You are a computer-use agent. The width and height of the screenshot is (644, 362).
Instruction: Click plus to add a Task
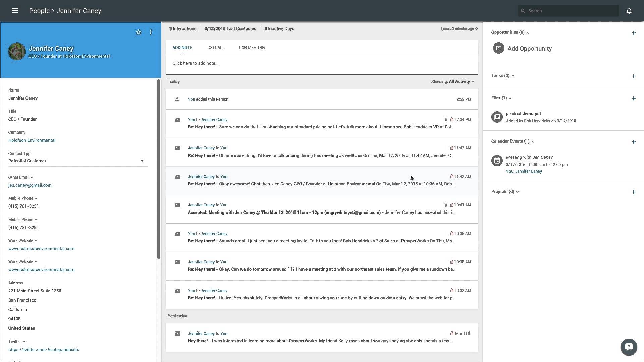point(633,76)
